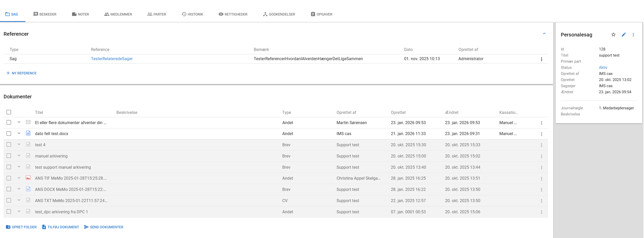Select all documents with header checkbox

(9, 112)
